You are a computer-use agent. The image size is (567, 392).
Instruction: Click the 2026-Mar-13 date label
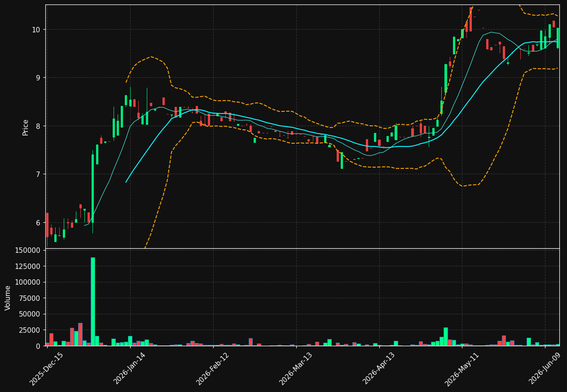click(x=296, y=369)
